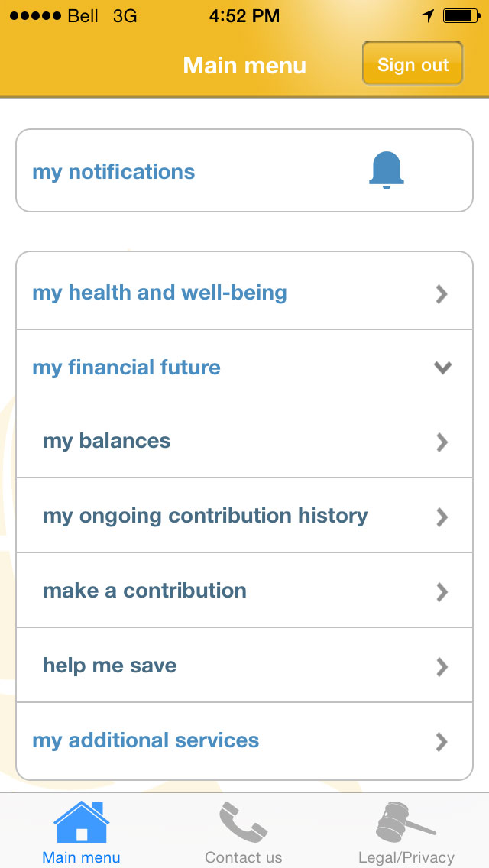Click arrow next to help me save

(x=442, y=666)
